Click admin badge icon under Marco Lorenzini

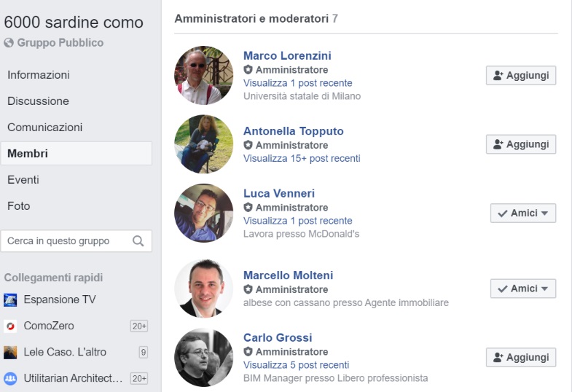pos(248,70)
